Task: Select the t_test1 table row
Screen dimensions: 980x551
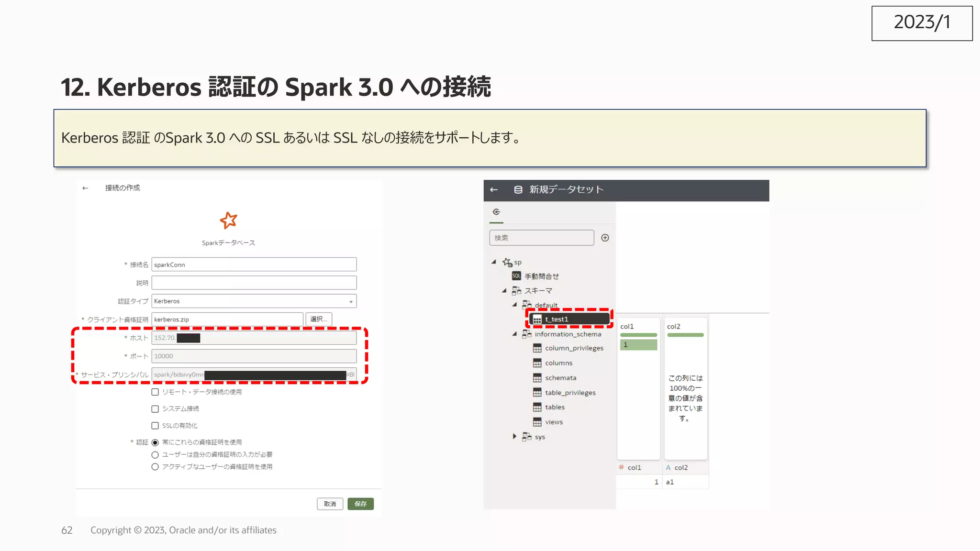Action: [569, 319]
